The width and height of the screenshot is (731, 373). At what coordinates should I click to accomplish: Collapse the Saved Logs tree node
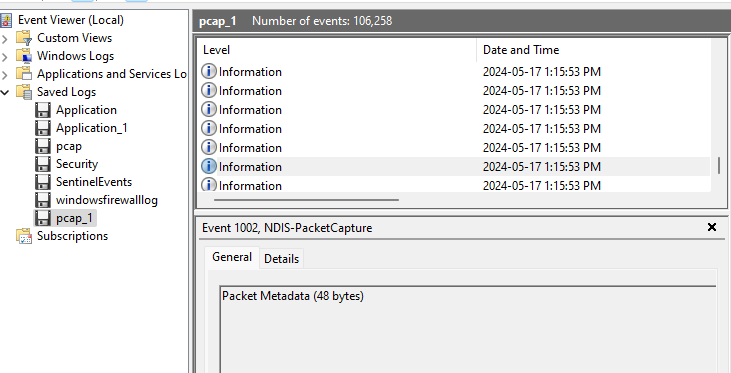pos(5,92)
